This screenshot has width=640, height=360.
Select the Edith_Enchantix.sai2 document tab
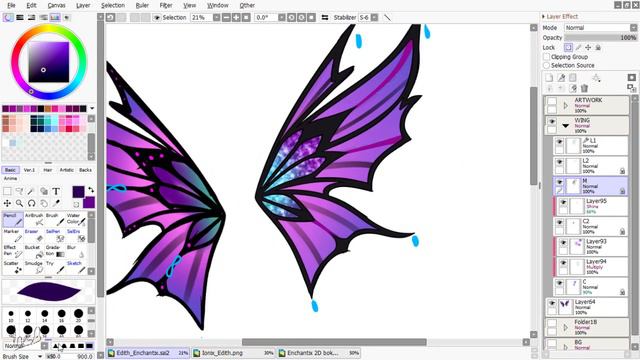click(148, 353)
